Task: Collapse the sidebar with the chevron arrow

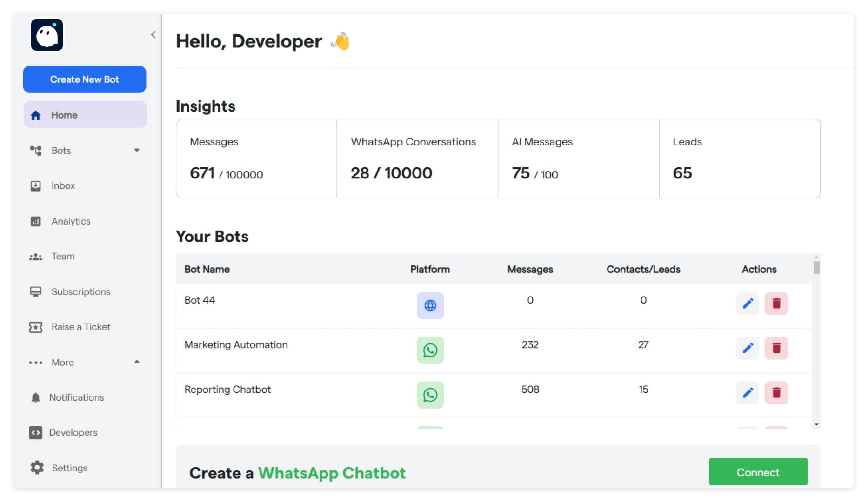Action: click(x=154, y=34)
